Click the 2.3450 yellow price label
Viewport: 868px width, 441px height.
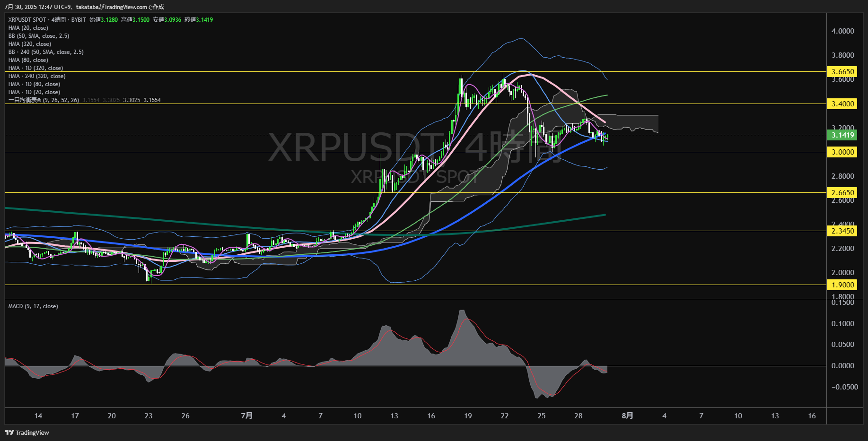[x=843, y=231]
